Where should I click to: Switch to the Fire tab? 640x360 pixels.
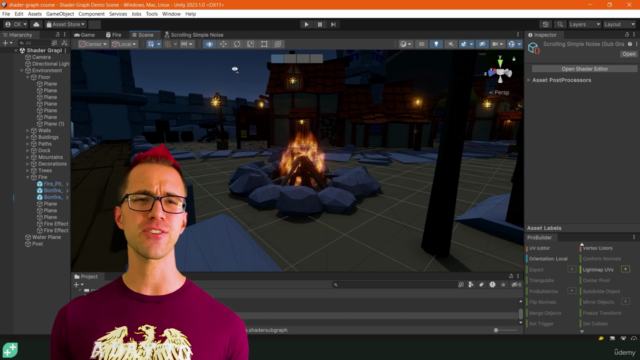point(113,35)
